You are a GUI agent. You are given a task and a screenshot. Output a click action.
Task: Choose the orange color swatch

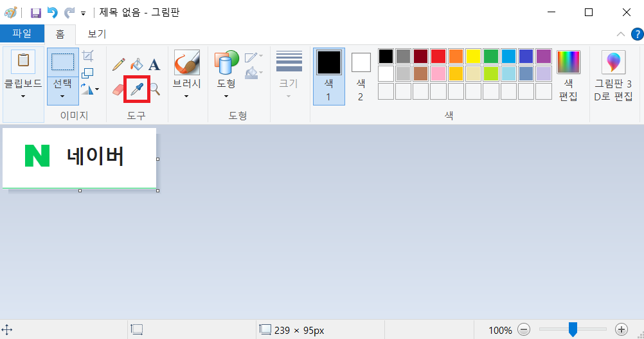pyautogui.click(x=456, y=57)
